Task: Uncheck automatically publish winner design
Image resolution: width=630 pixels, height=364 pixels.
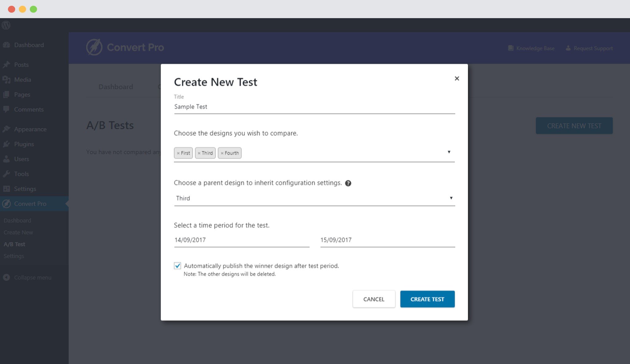Action: (177, 266)
